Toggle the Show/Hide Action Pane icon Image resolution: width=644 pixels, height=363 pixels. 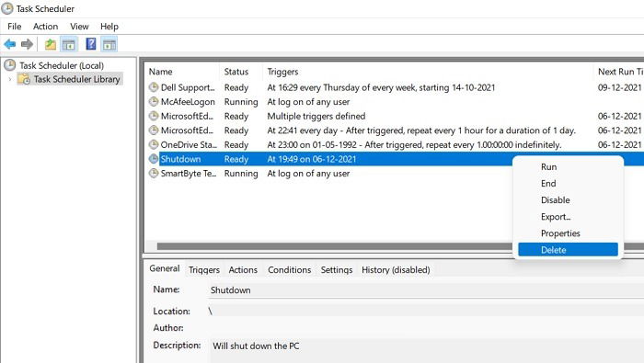[109, 44]
